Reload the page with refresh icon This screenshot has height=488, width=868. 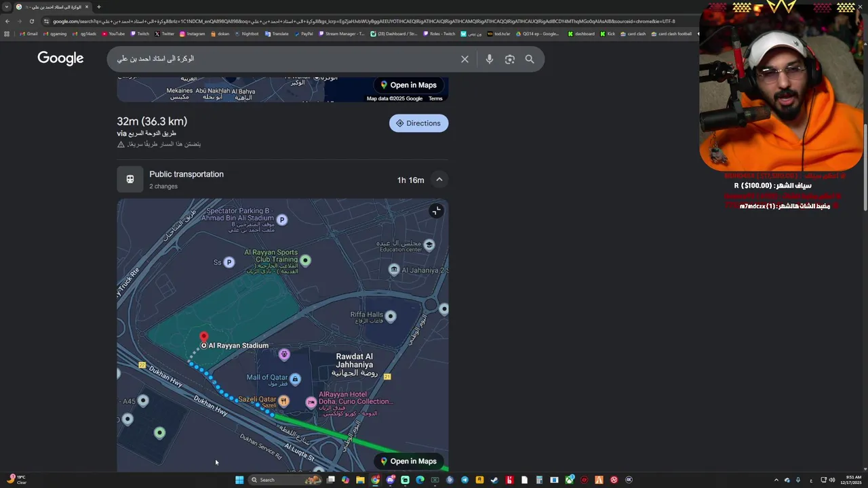point(32,21)
